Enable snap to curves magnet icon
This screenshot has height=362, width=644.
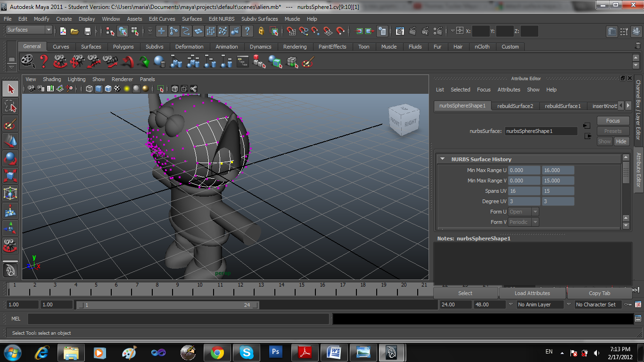coord(304,31)
